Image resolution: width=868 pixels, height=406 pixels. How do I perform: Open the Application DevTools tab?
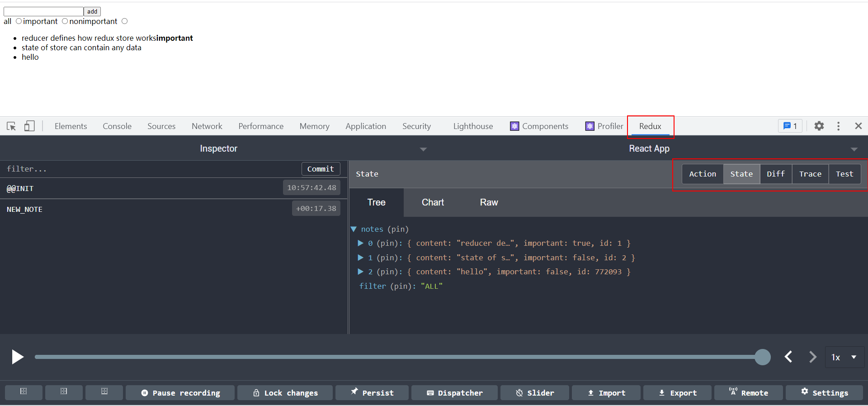click(x=366, y=126)
